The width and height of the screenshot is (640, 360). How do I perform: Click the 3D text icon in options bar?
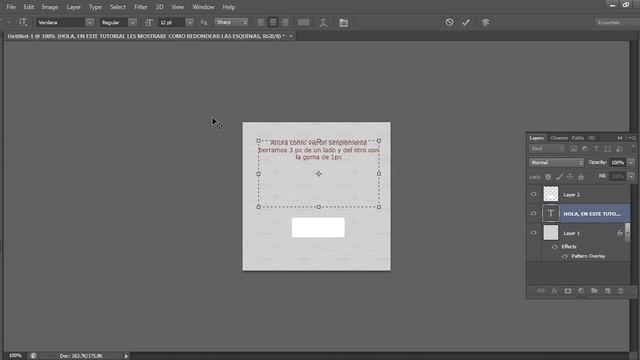click(485, 22)
